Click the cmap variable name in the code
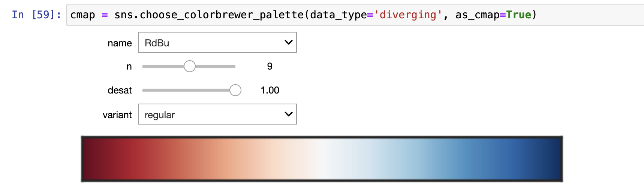This screenshot has height=190, width=644. [x=83, y=15]
